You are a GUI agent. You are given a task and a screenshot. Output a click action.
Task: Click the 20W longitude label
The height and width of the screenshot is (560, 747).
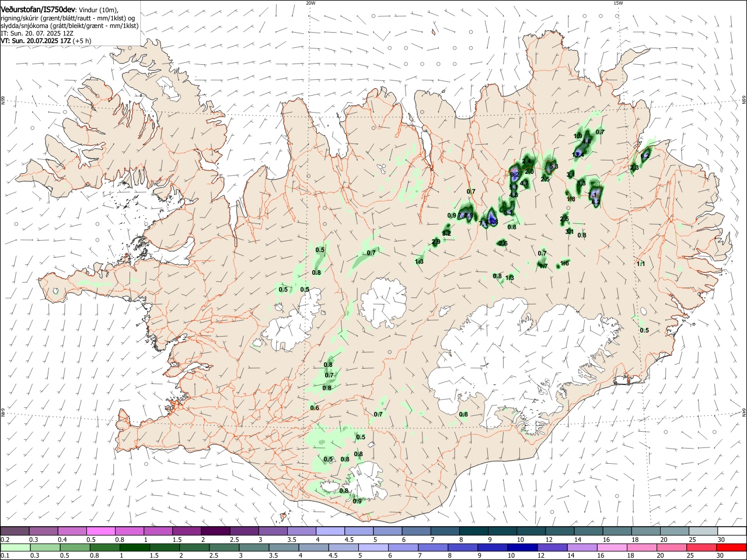[x=310, y=3]
